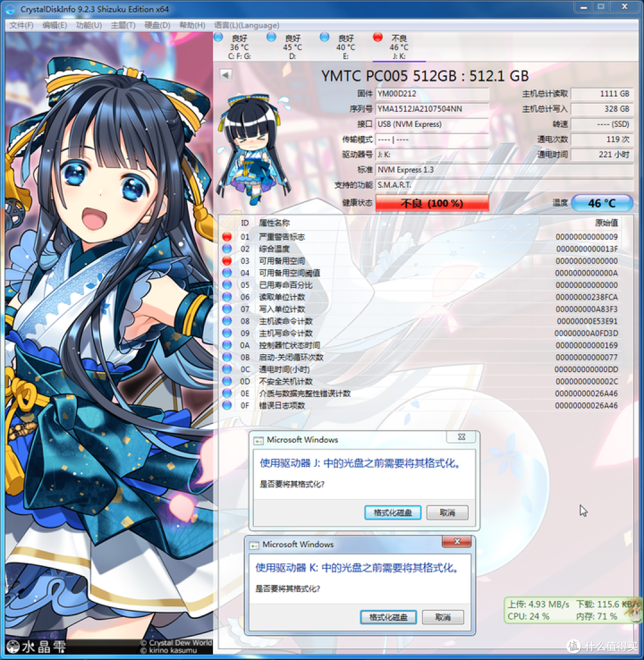The width and height of the screenshot is (644, 660).
Task: Open the 硬盘(D) menu
Action: [157, 25]
